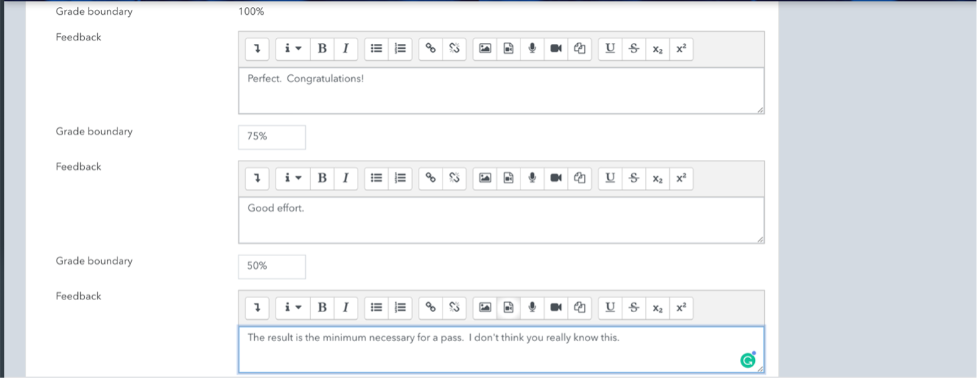Image resolution: width=980 pixels, height=380 pixels.
Task: Apply italic in 'Perfect. Congratulations!' editor
Action: tap(346, 49)
